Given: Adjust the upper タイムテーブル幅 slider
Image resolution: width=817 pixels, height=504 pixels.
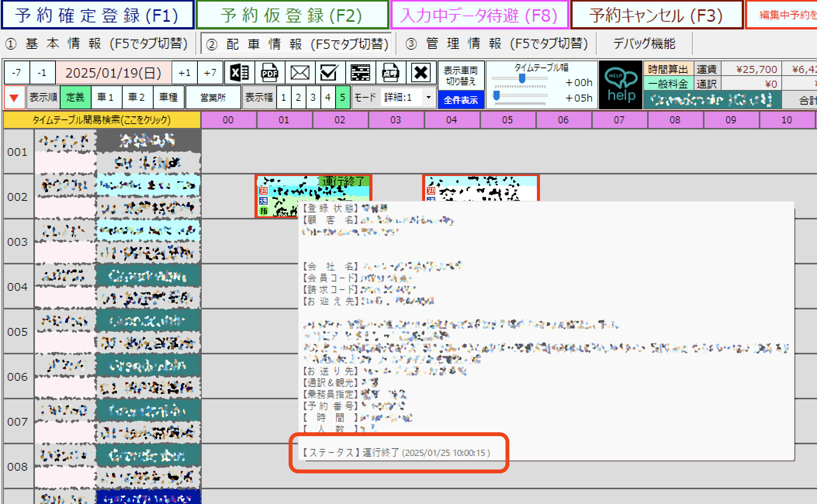Looking at the screenshot, I should tap(522, 79).
